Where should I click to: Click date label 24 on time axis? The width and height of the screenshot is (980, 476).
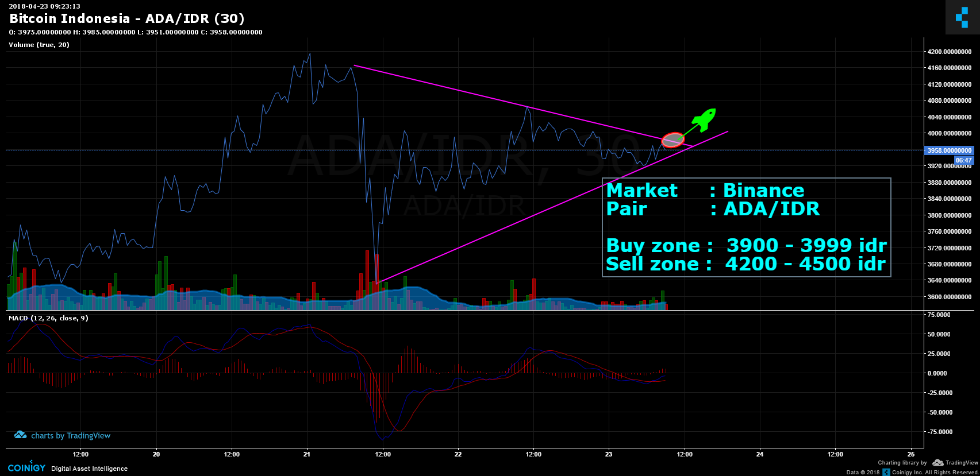(760, 454)
